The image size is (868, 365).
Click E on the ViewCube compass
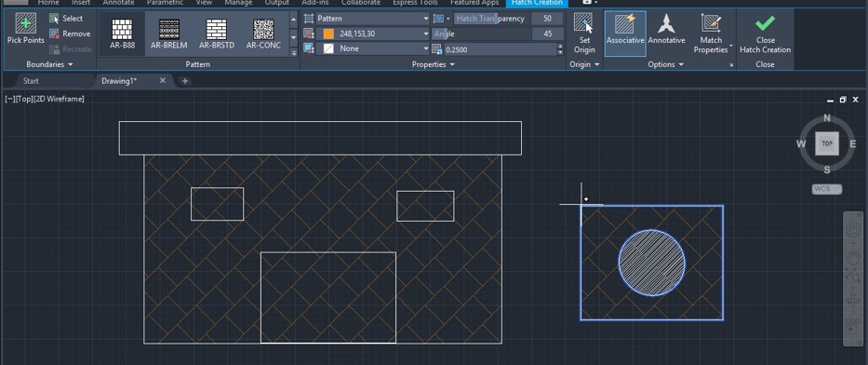point(853,144)
